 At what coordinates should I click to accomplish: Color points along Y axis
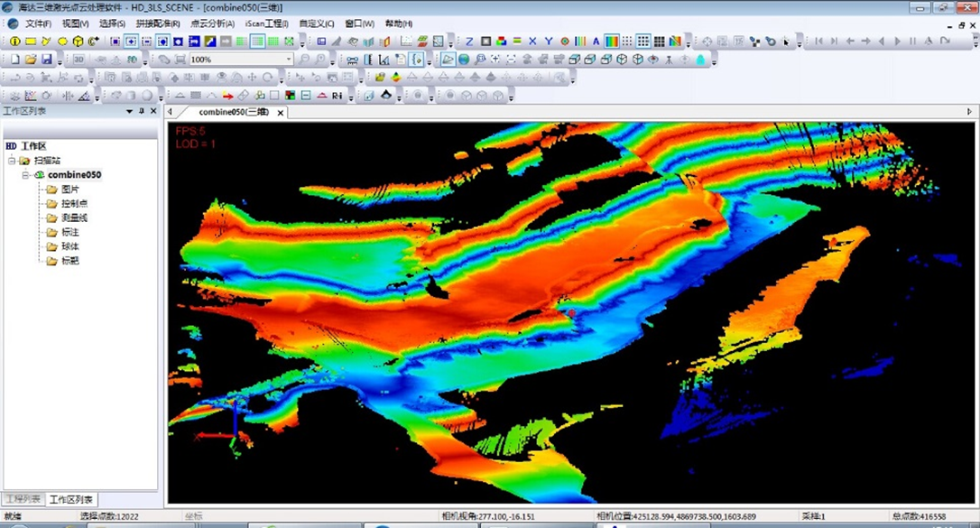pyautogui.click(x=549, y=42)
